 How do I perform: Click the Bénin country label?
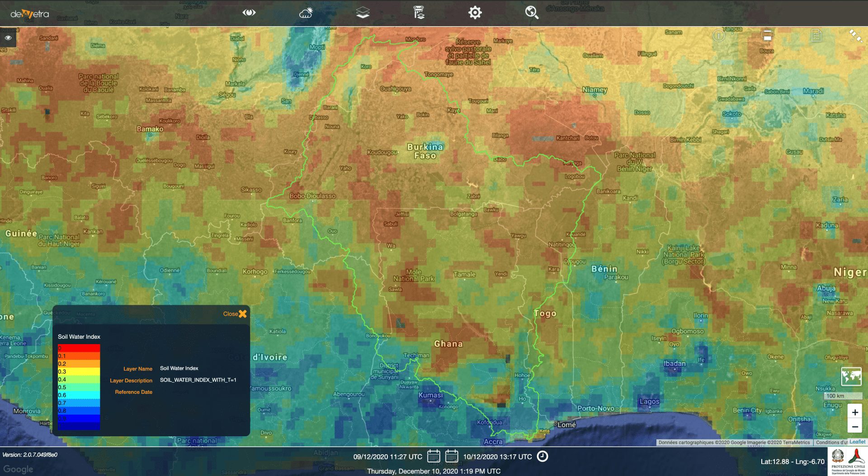click(x=604, y=269)
